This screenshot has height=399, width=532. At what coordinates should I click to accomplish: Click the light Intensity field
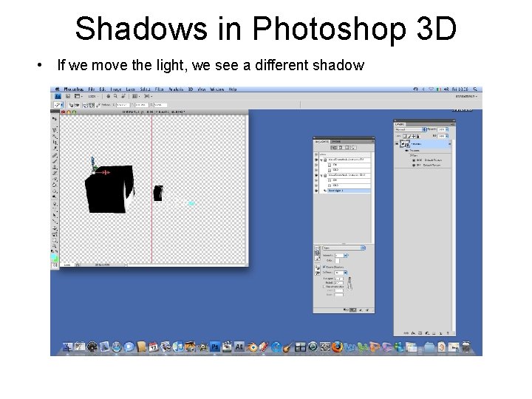339,255
